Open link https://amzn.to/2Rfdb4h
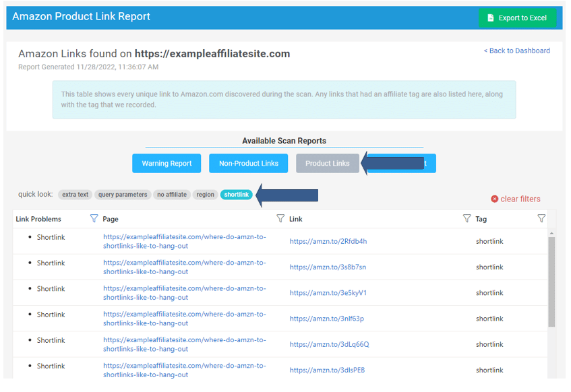Image resolution: width=571 pixels, height=392 pixels. tap(328, 241)
